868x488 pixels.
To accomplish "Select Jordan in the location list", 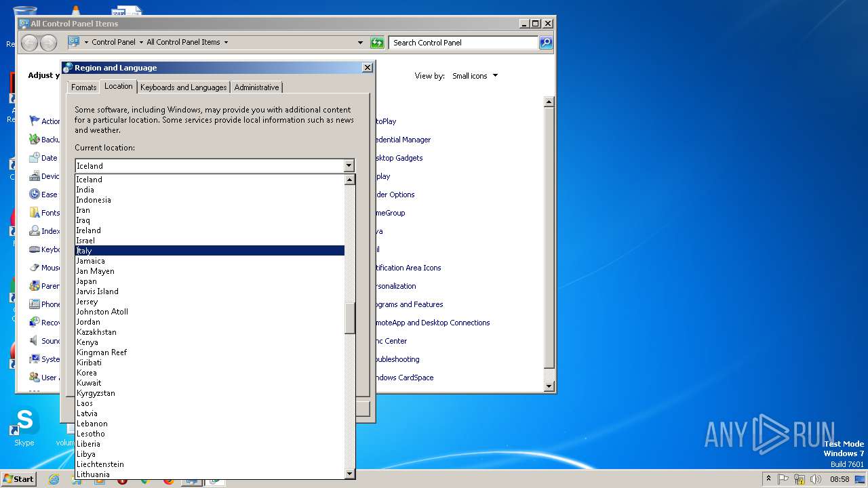I will 210,322.
